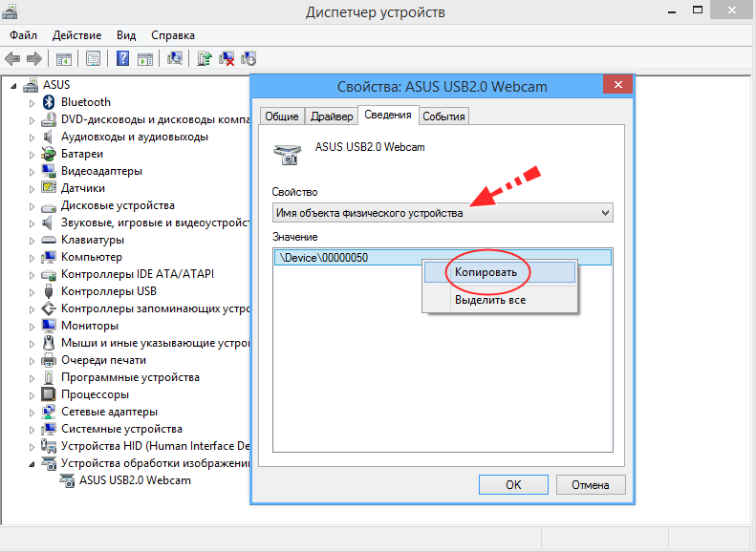Collapse the Устройства обработки изображений node
Viewport: 756px width, 552px height.
(32, 463)
